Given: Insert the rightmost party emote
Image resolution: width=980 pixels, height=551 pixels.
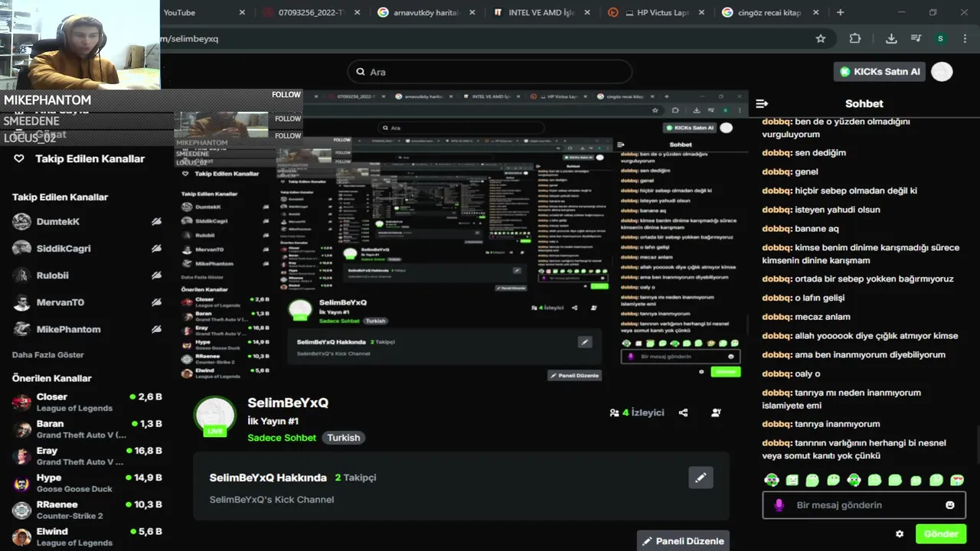Looking at the screenshot, I should click(x=957, y=481).
